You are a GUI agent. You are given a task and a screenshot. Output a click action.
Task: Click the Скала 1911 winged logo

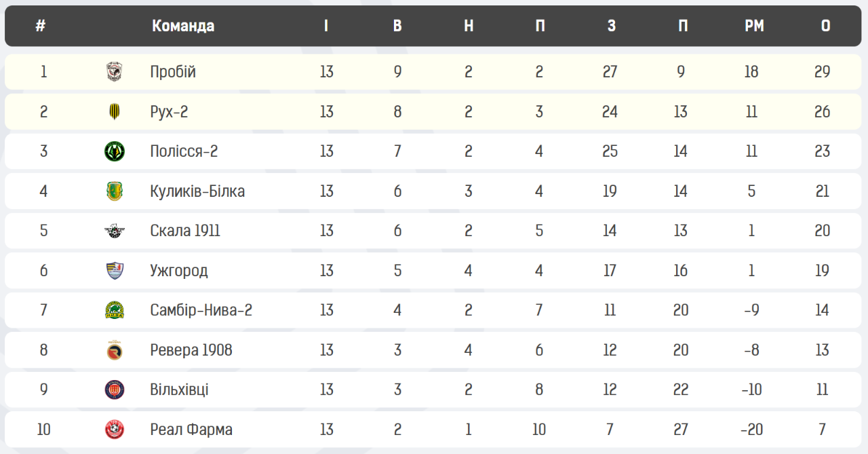[115, 231]
